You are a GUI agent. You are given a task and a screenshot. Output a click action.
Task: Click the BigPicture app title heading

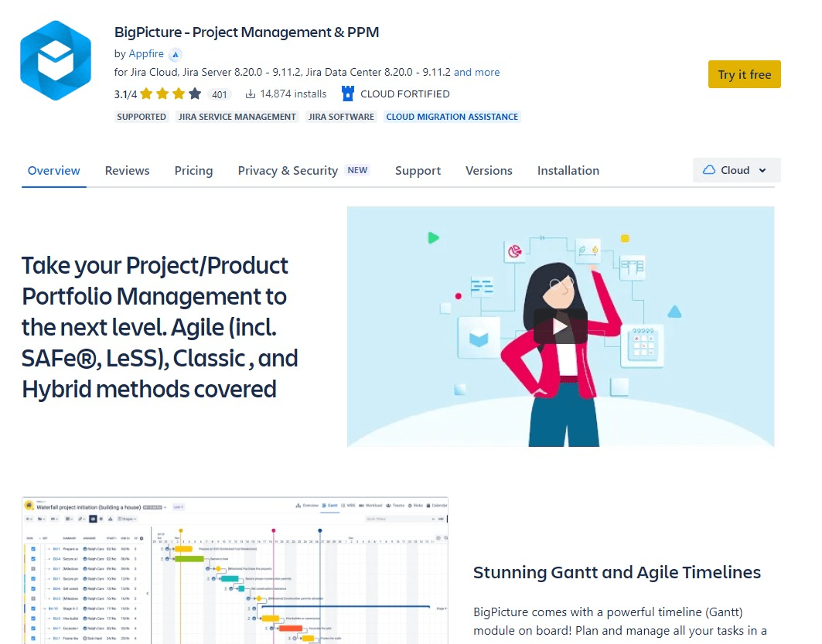coord(247,32)
